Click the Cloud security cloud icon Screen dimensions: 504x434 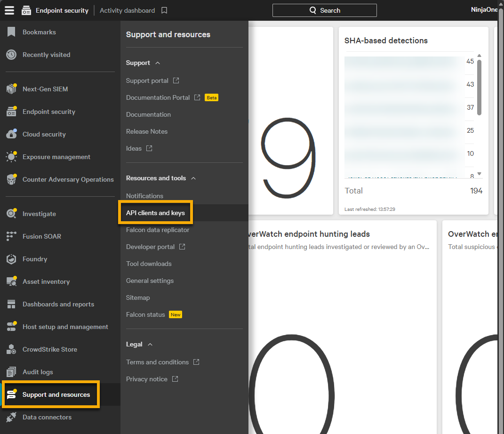click(11, 134)
